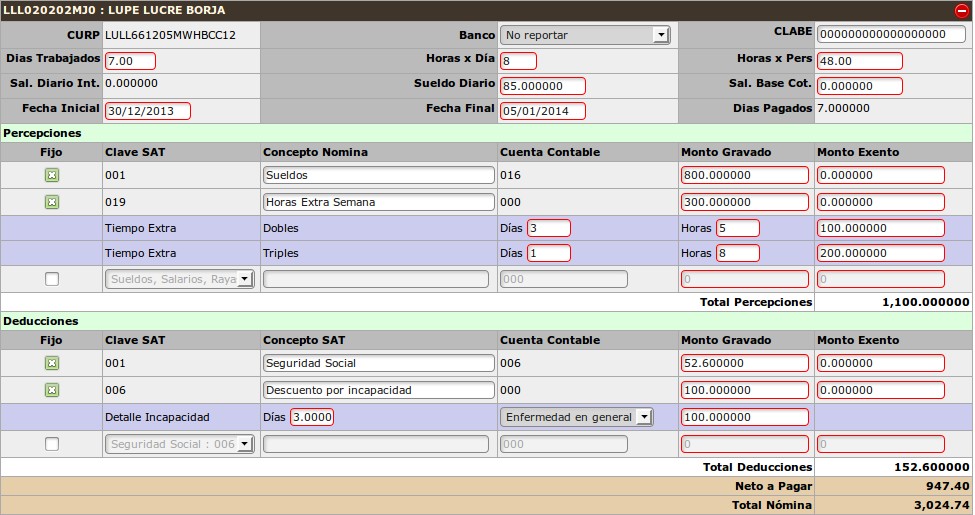
Task: Click Sueldos Monto Gravado field 800.000000
Action: pos(745,175)
